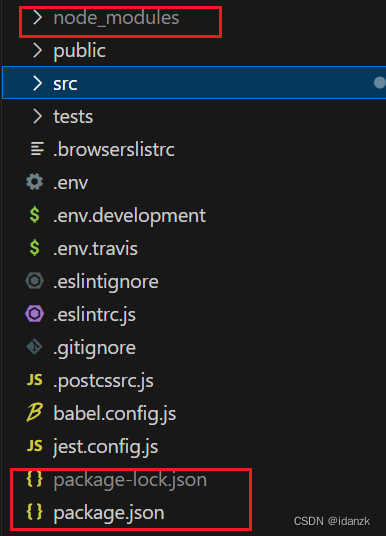Expand the node_modules folder chevron
This screenshot has height=536, width=386.
click(x=37, y=17)
